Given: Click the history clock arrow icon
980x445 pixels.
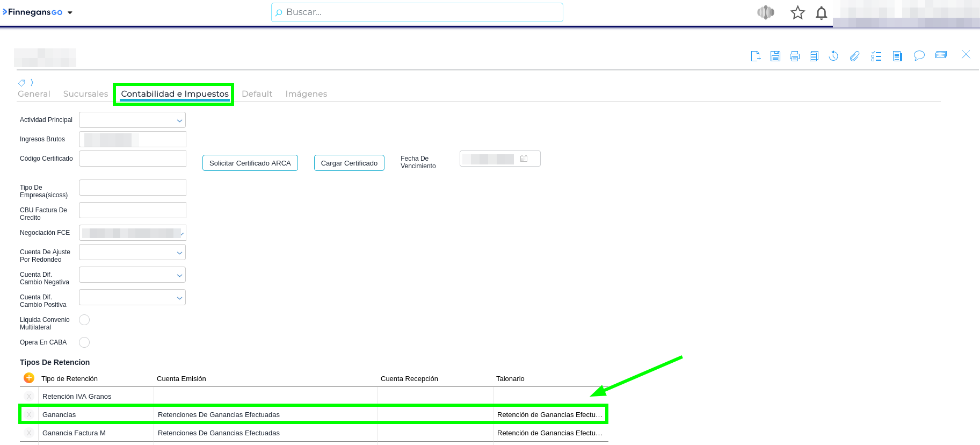Looking at the screenshot, I should (x=833, y=56).
